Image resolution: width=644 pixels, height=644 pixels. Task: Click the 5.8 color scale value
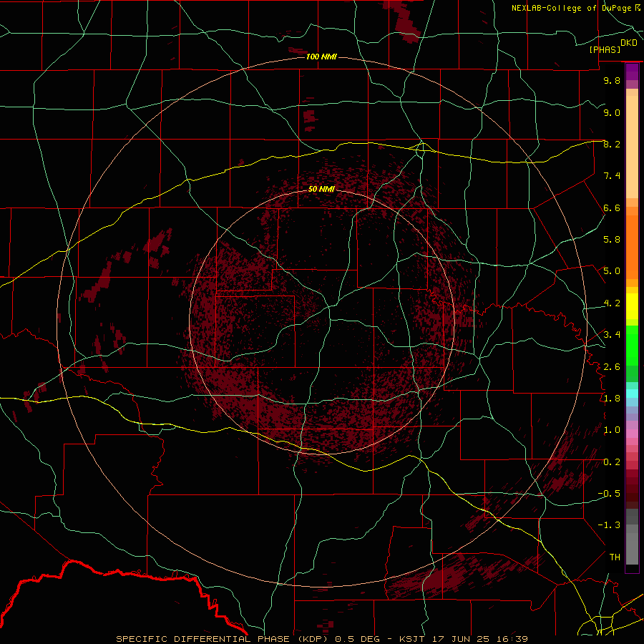click(612, 240)
